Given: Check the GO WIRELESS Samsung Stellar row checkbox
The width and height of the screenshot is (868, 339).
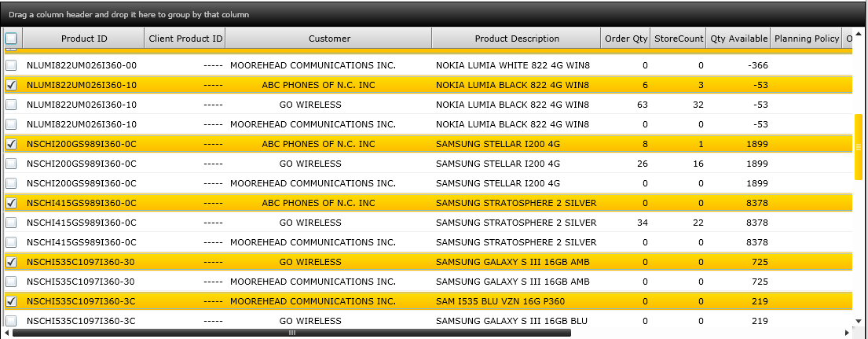Looking at the screenshot, I should point(11,164).
